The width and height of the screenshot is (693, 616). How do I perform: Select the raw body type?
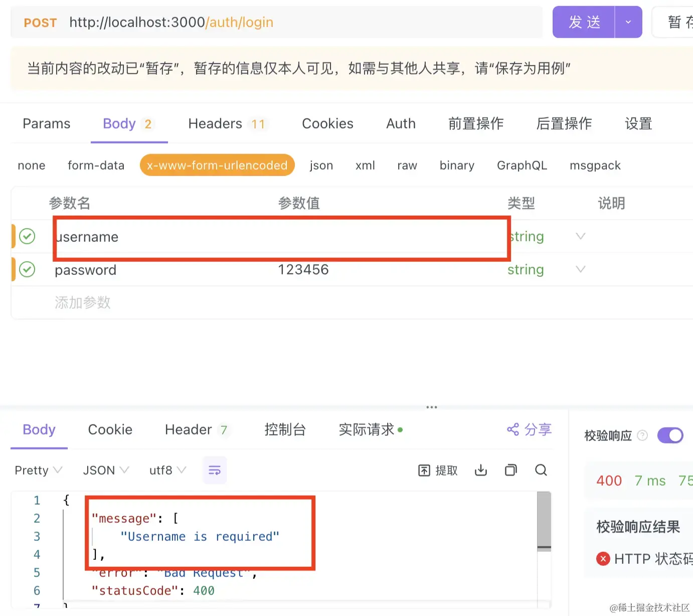click(407, 165)
